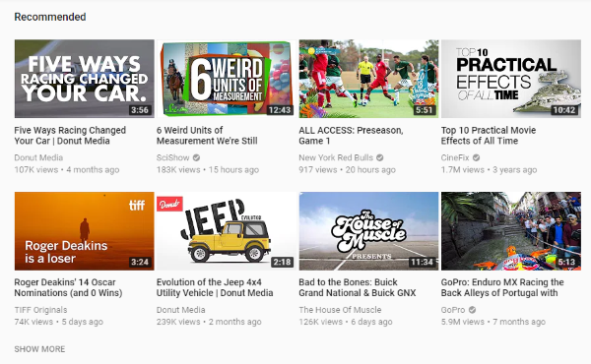Click the verified badge next to New York Red Bulls
Screen dimensions: 591x364
pos(380,157)
